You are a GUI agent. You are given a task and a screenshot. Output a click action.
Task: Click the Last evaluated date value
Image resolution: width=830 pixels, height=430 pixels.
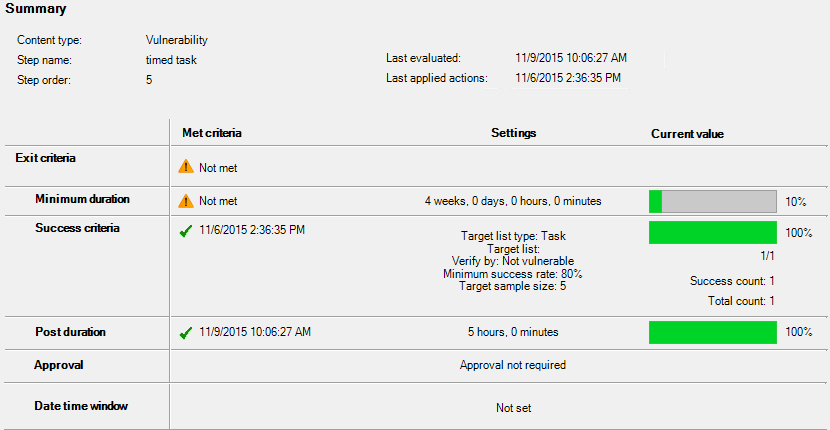click(x=571, y=58)
